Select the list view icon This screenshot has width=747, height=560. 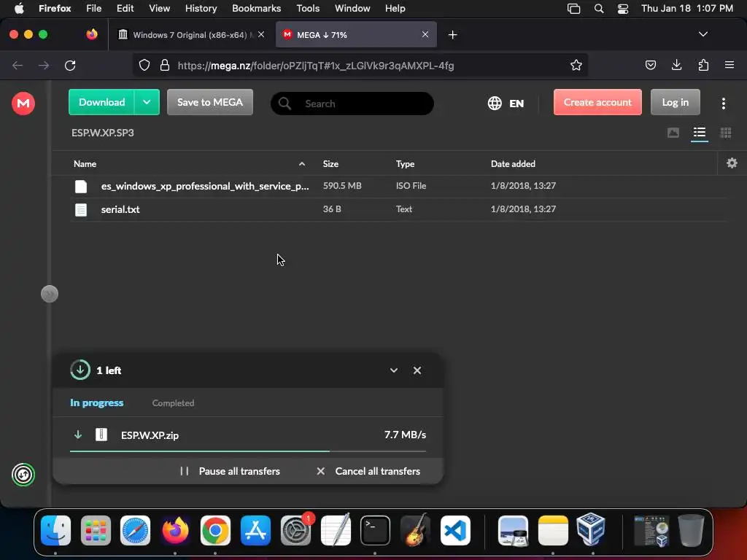[x=700, y=133]
